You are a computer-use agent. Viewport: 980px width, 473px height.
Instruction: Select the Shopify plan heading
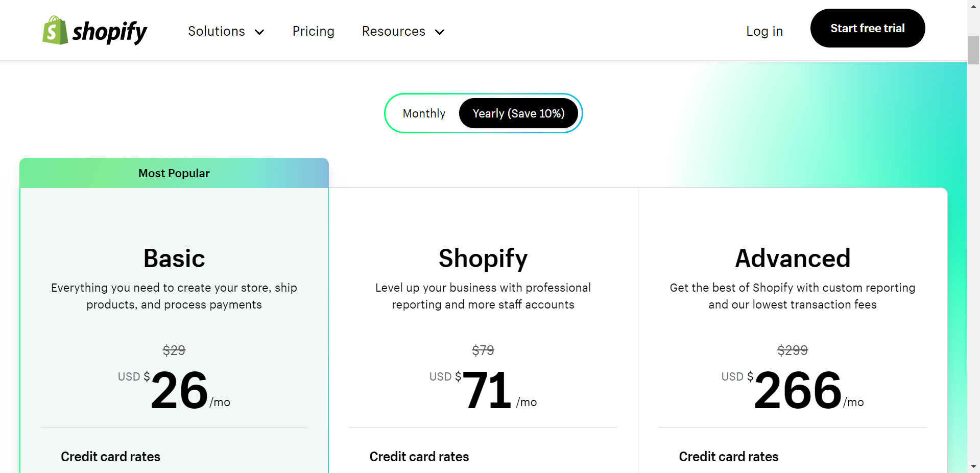tap(483, 258)
